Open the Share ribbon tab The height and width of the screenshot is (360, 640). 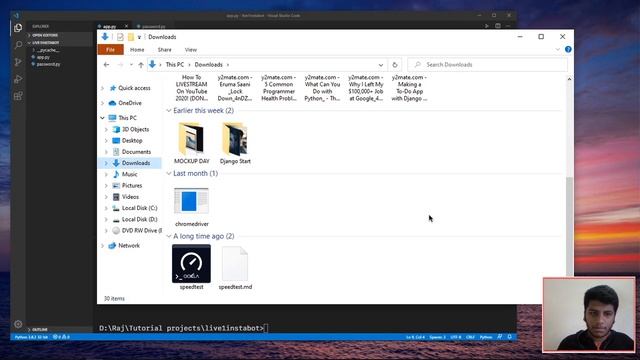164,49
